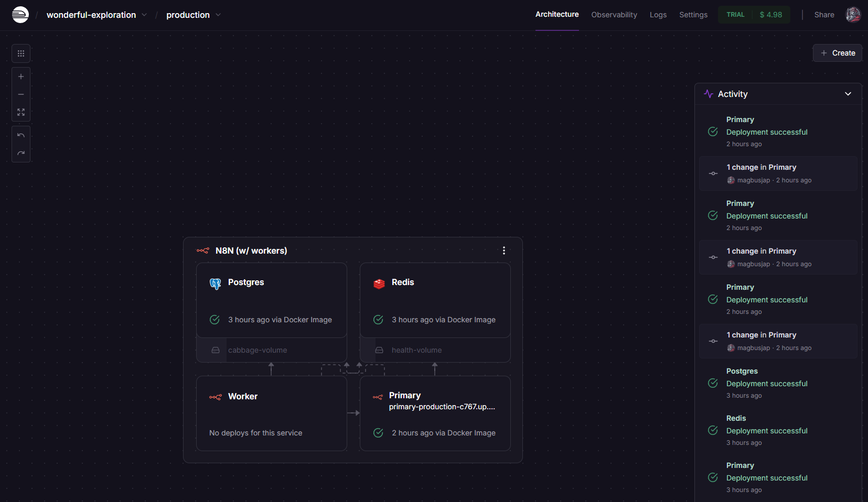Image resolution: width=868 pixels, height=502 pixels.
Task: Click the first Primary deployment check icon
Action: click(713, 132)
